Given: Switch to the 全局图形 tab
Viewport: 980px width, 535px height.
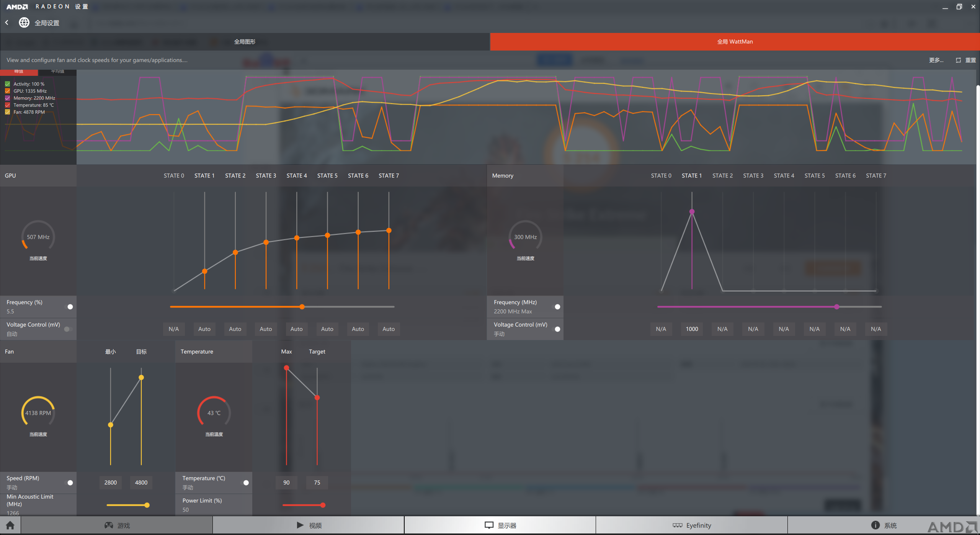Looking at the screenshot, I should tap(245, 41).
